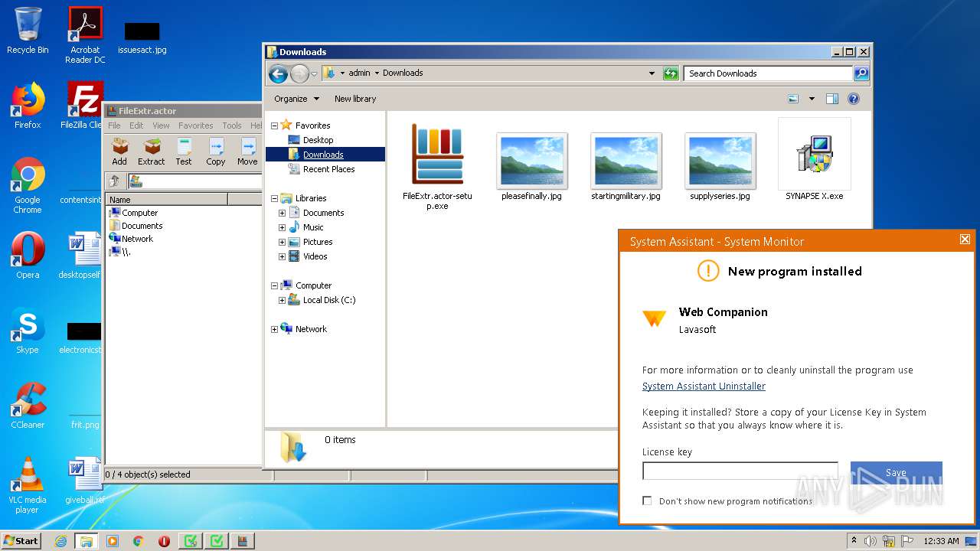Click Save license key button
This screenshot has width=980, height=551.
coord(896,473)
